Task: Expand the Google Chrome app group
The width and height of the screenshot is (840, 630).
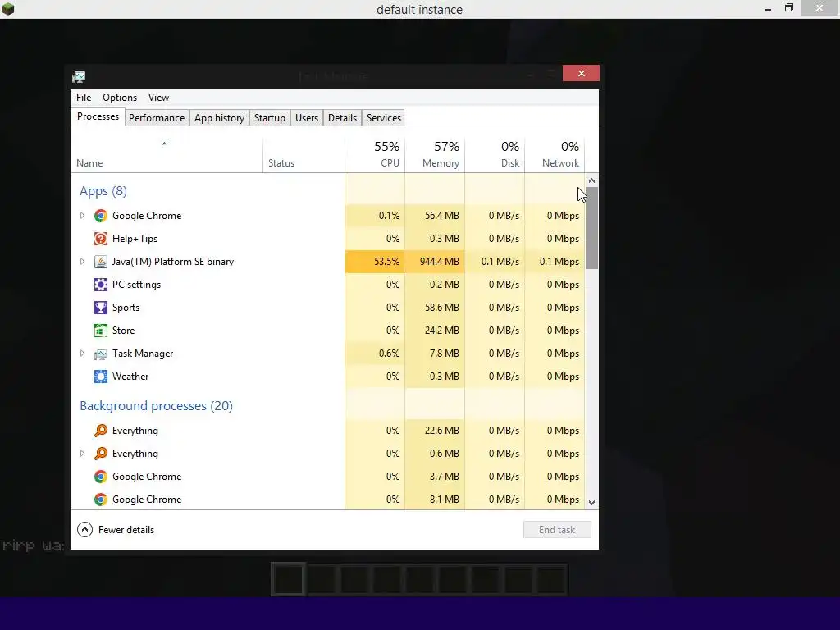Action: 82,216
